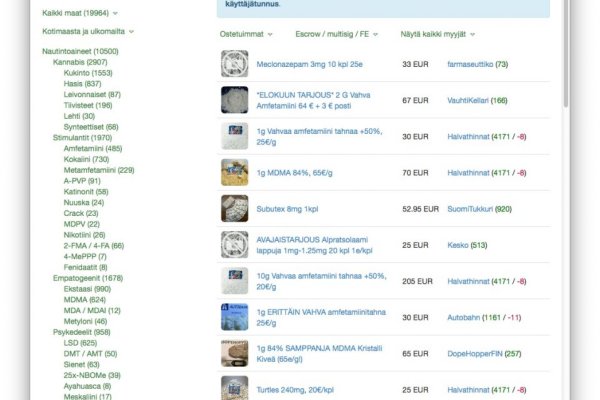Open the Näytä kaikki myyjät dropdown
The width and height of the screenshot is (600, 400).
[437, 34]
